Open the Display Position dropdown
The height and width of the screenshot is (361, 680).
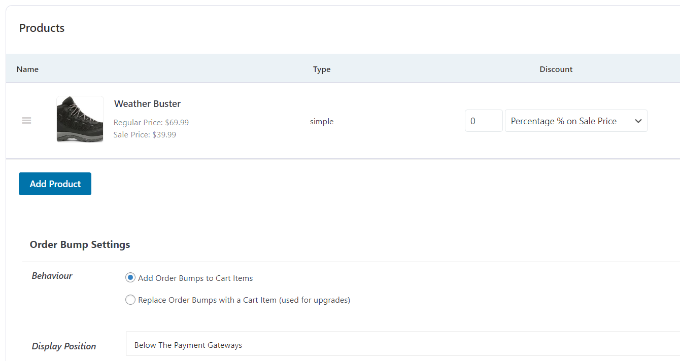pyautogui.click(x=403, y=345)
